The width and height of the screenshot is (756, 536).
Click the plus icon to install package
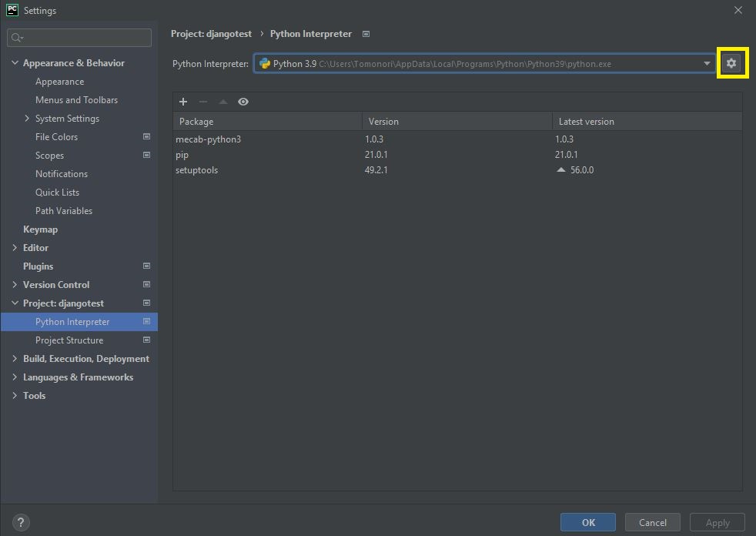(x=183, y=102)
